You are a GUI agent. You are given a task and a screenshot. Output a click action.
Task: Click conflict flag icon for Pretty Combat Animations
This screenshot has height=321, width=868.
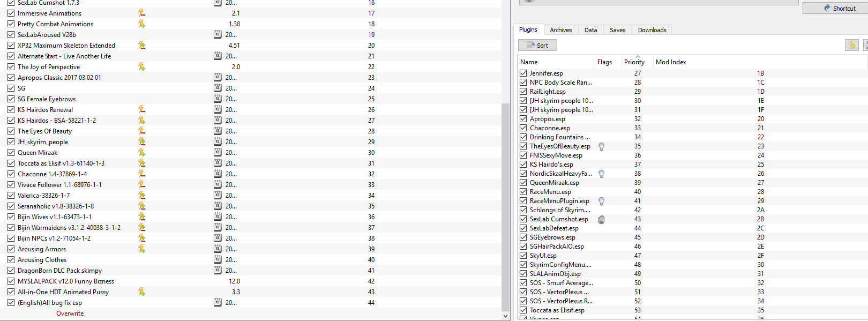pyautogui.click(x=141, y=24)
